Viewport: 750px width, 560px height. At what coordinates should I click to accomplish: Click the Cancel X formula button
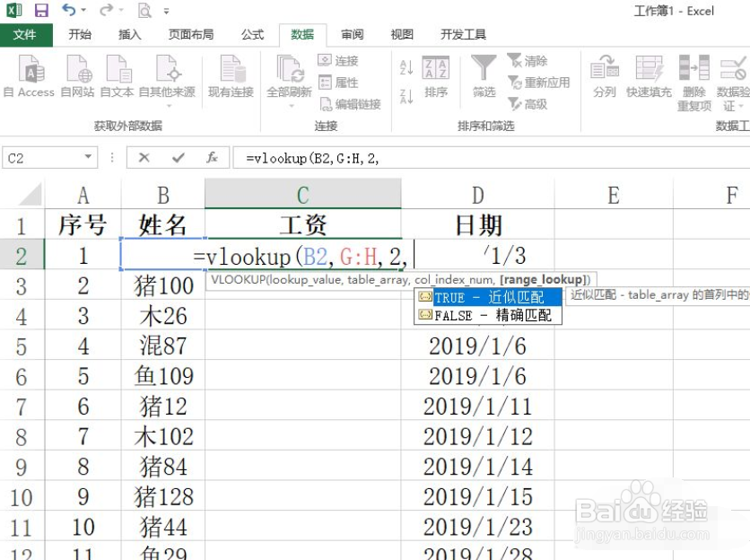point(144,157)
